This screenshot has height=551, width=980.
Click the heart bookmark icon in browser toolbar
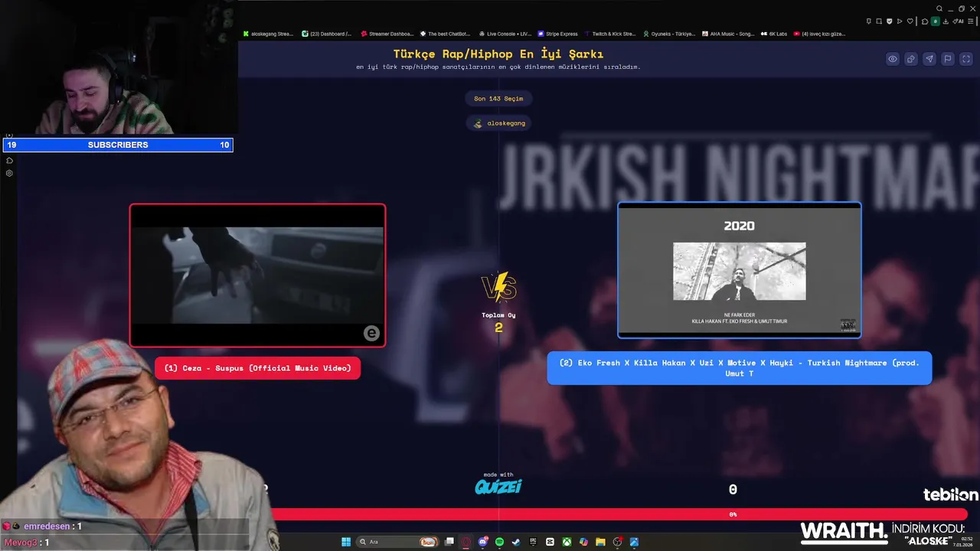click(910, 21)
